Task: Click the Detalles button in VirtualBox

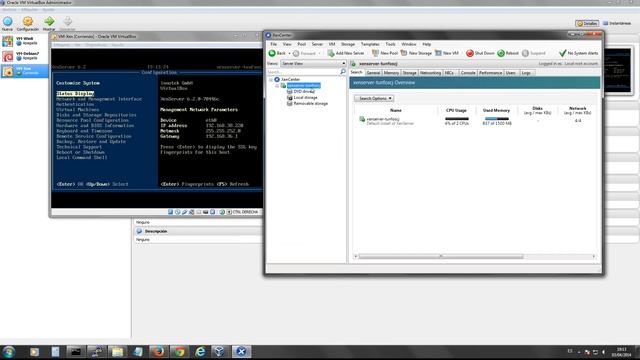Action: [587, 24]
